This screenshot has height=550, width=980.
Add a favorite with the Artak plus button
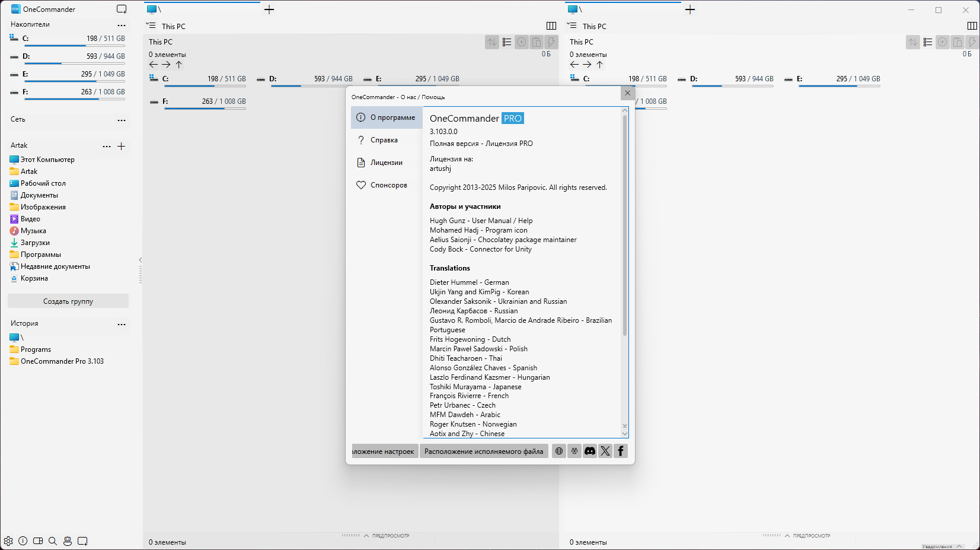[122, 147]
